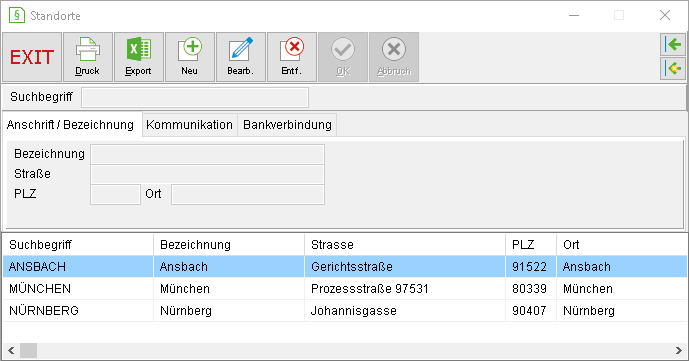689x361 pixels.
Task: Click the Bezeichnung input field
Action: 207,154
